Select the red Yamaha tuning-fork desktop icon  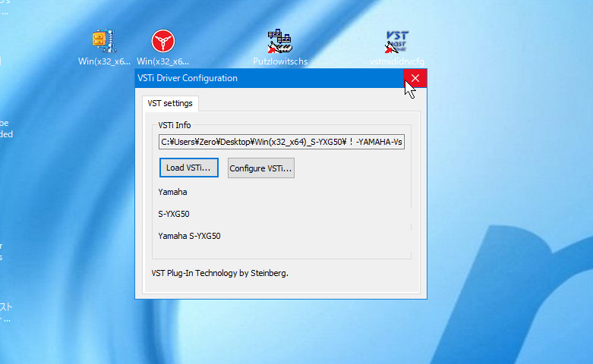[163, 41]
